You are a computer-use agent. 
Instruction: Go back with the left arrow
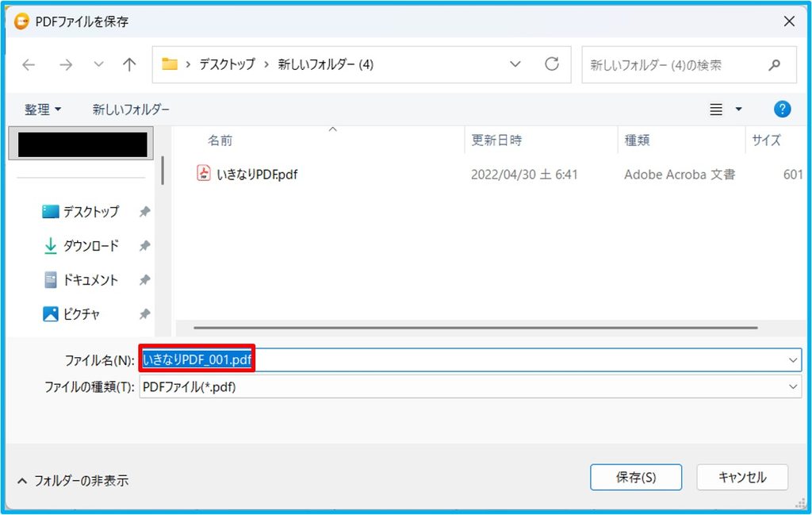(x=29, y=65)
